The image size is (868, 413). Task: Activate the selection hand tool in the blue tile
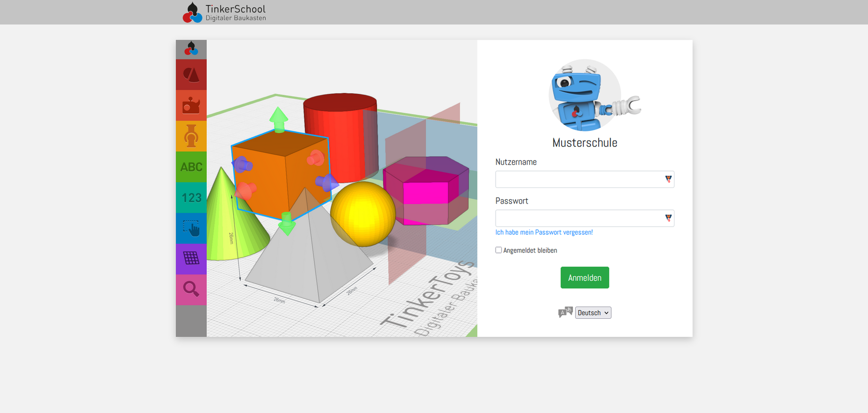(x=191, y=228)
